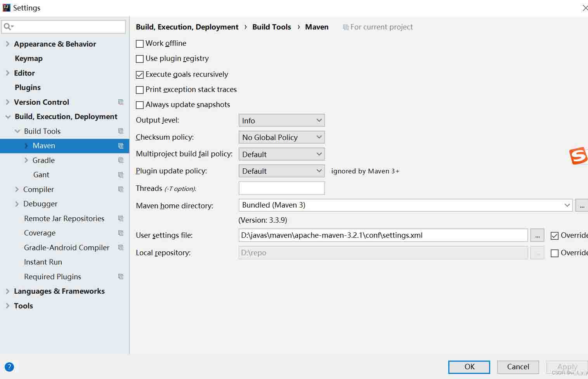Viewport: 588px width, 379px height.
Task: Click Build, Execution, Deployment breadcrumb
Action: coord(187,27)
